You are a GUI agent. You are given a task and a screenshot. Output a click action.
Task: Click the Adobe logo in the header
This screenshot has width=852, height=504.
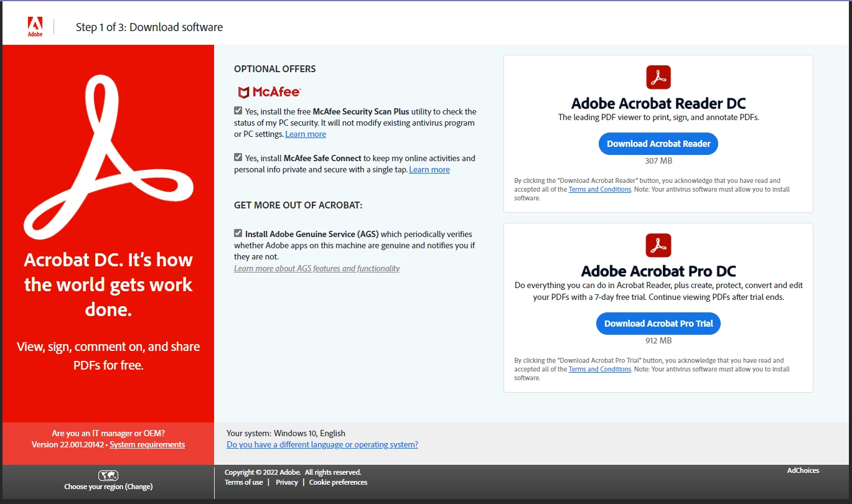click(x=35, y=27)
